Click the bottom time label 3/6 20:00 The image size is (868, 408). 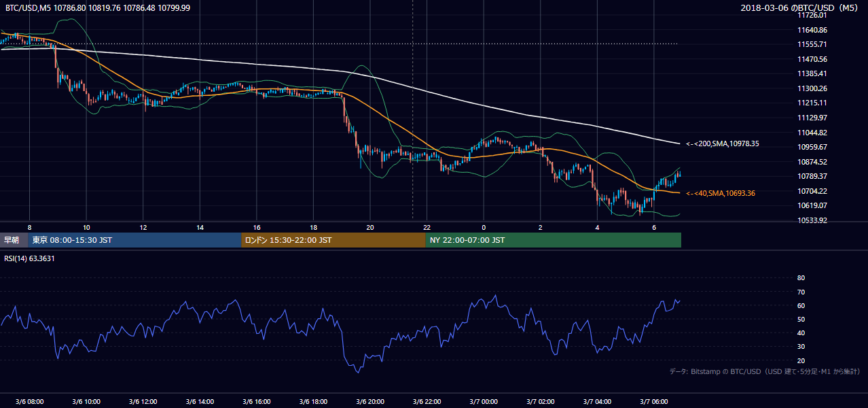click(x=370, y=402)
